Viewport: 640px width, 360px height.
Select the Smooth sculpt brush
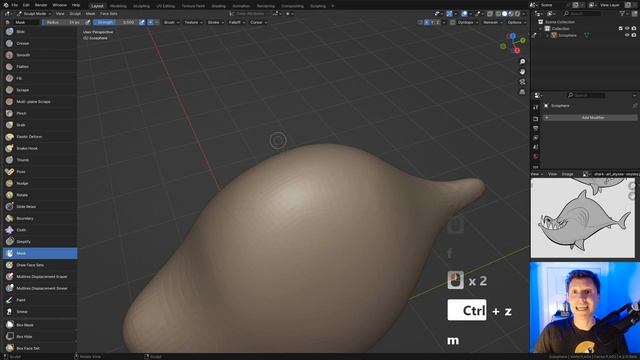tap(40, 55)
